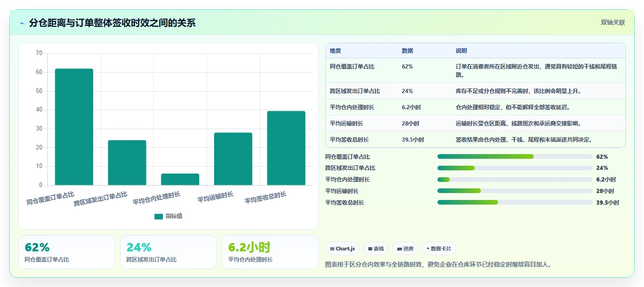
Task: Click the 维度 column header in the table
Action: [x=335, y=51]
